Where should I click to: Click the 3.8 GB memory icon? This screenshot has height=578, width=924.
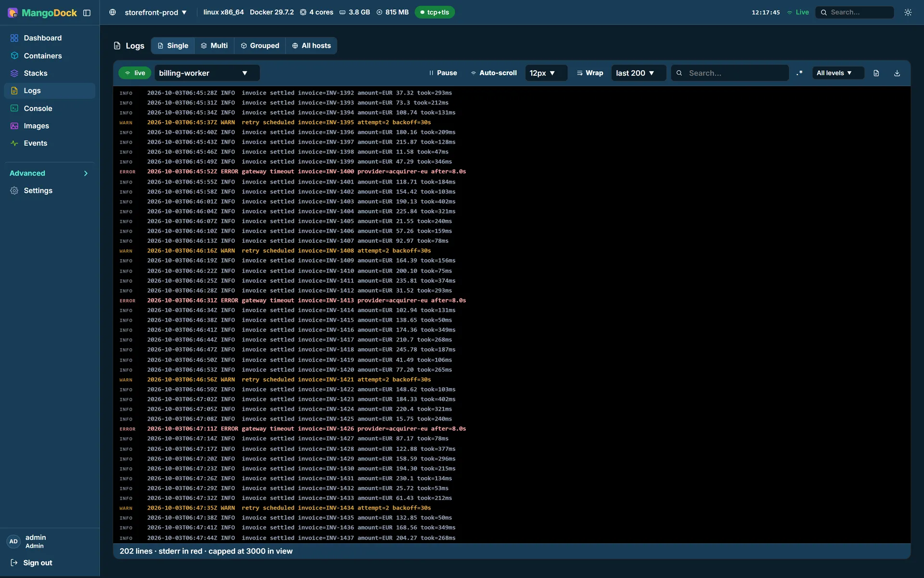(343, 13)
